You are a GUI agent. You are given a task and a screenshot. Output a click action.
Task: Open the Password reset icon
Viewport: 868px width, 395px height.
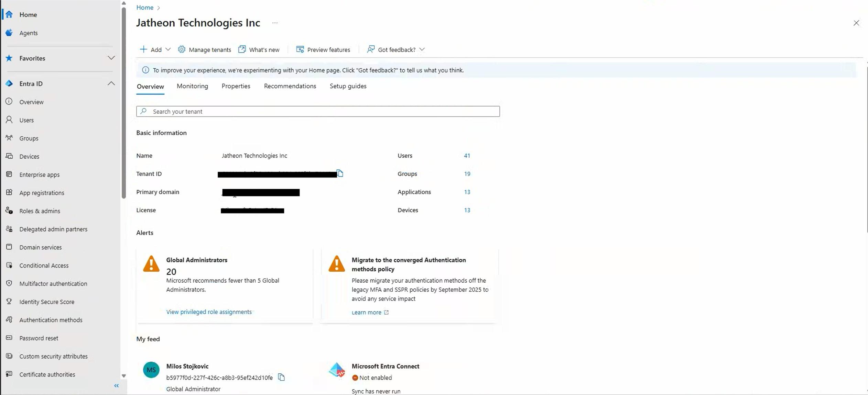pyautogui.click(x=9, y=338)
